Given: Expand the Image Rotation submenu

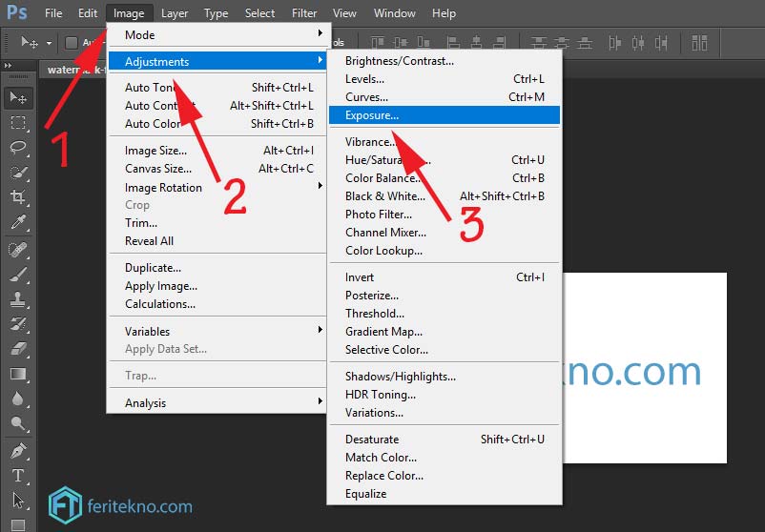Looking at the screenshot, I should (217, 187).
